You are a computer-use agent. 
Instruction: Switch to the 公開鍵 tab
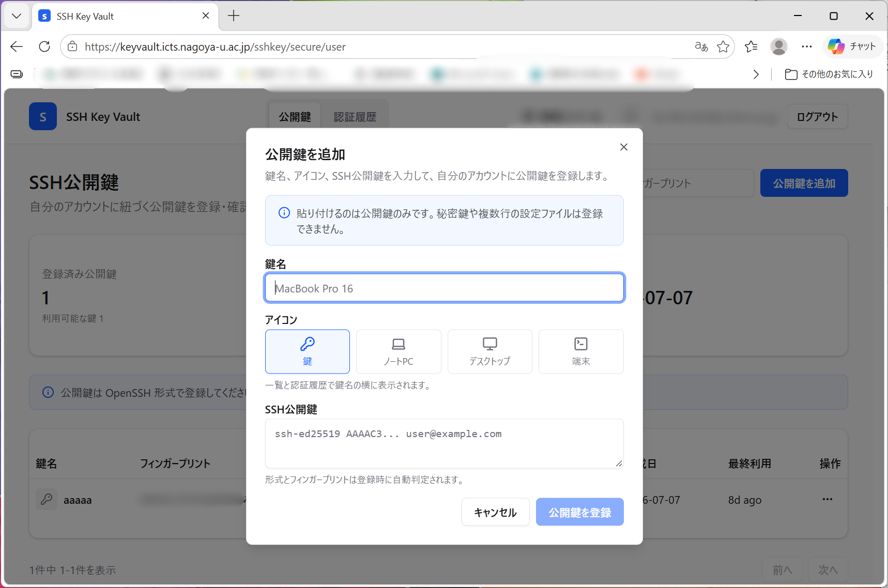[x=295, y=117]
